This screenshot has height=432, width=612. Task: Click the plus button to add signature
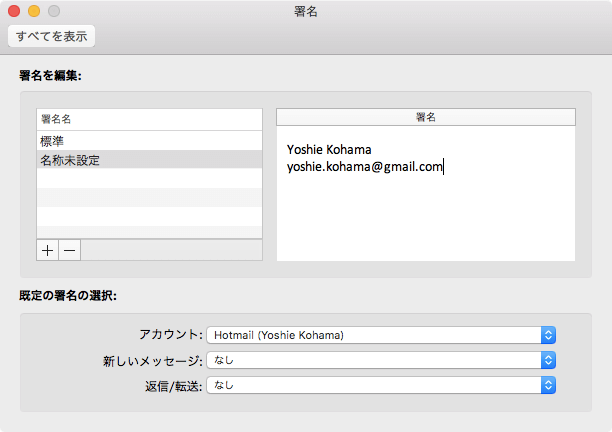click(x=48, y=250)
